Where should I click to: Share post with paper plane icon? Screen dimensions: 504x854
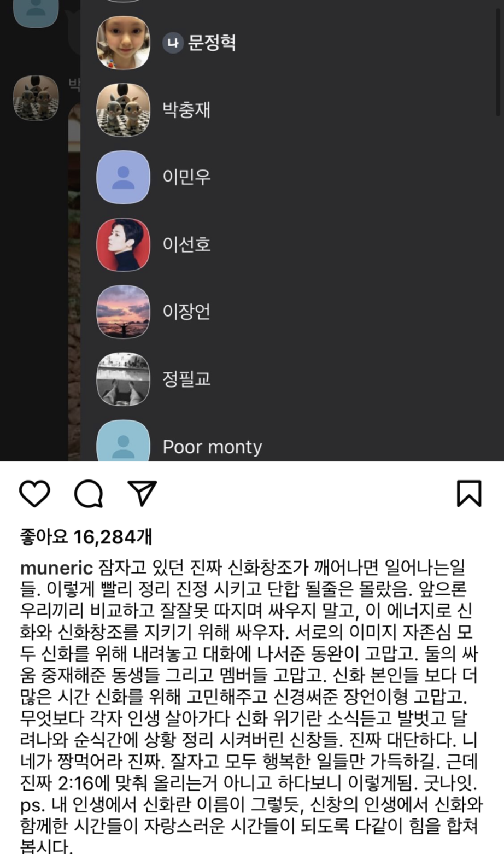(142, 493)
